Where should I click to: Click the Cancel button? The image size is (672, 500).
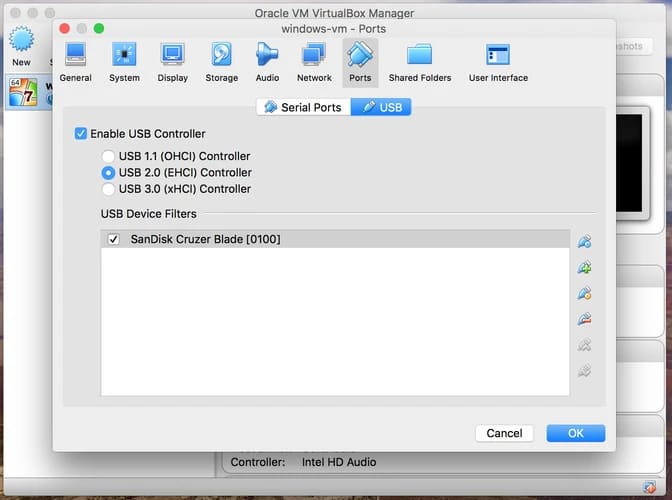tap(504, 433)
